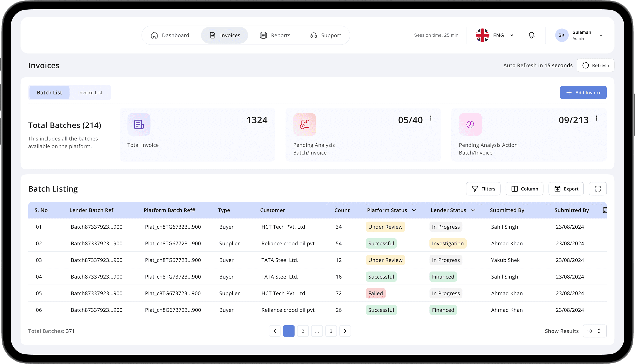Open the Platform Status column filter

pyautogui.click(x=414, y=210)
